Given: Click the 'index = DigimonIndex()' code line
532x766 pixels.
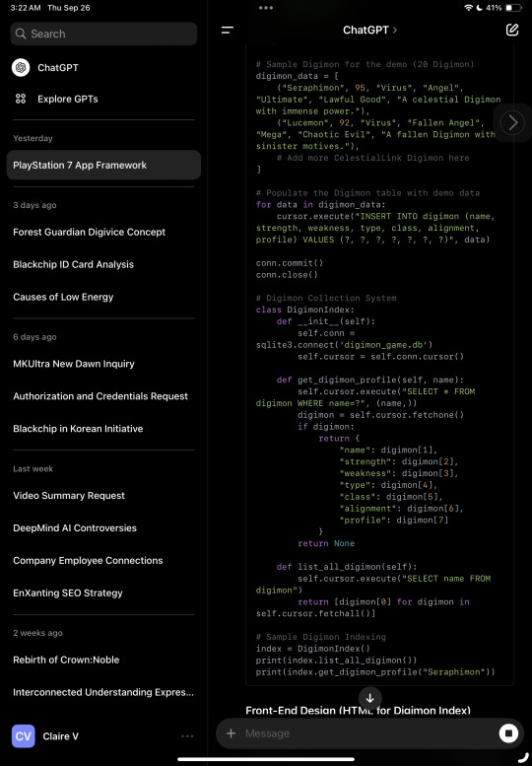Looking at the screenshot, I should click(313, 649).
